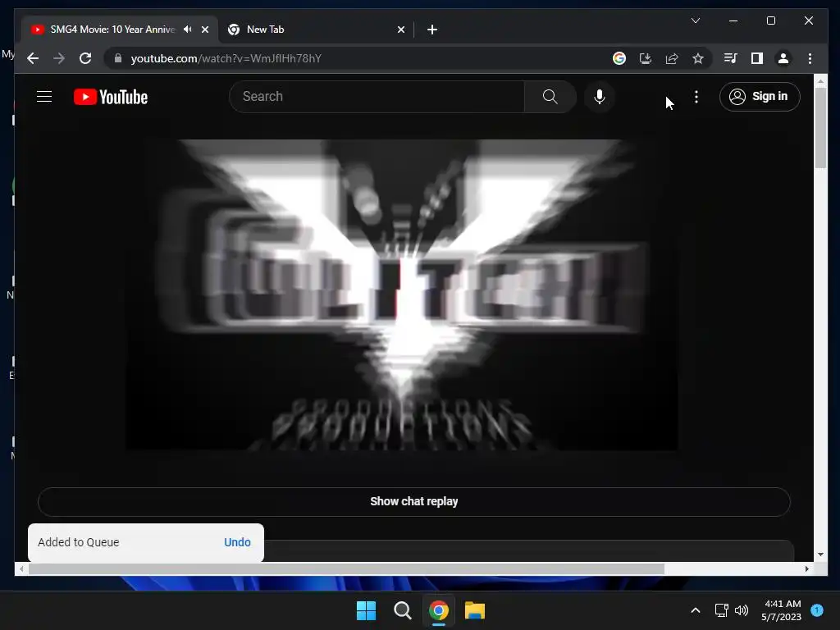Open Chrome media controls icon
This screenshot has width=840, height=630.
point(730,58)
